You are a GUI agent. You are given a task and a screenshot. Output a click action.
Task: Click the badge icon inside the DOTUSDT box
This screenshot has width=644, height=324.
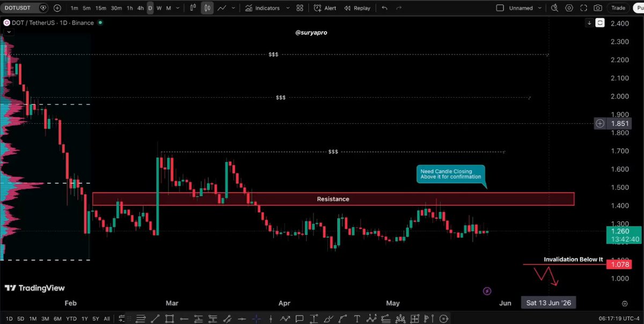[43, 8]
